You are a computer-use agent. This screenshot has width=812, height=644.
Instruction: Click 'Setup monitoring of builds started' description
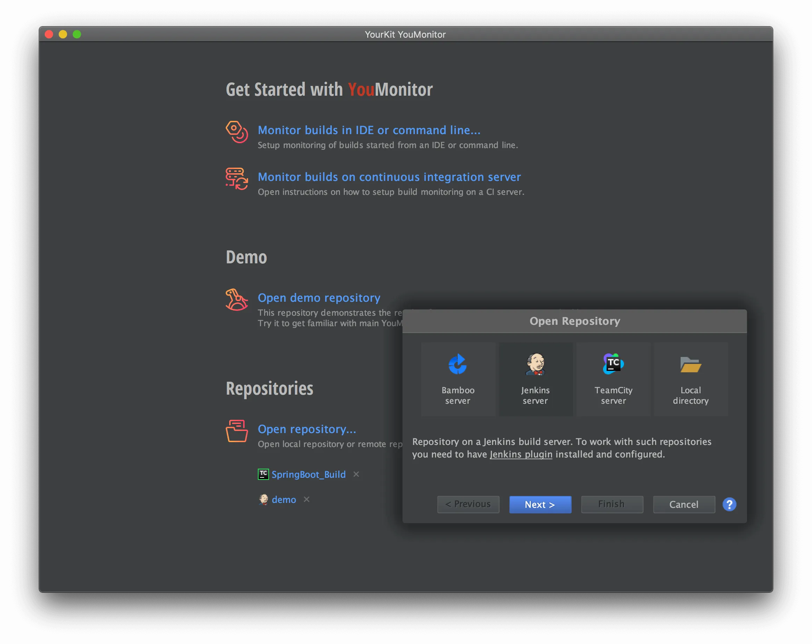(387, 145)
